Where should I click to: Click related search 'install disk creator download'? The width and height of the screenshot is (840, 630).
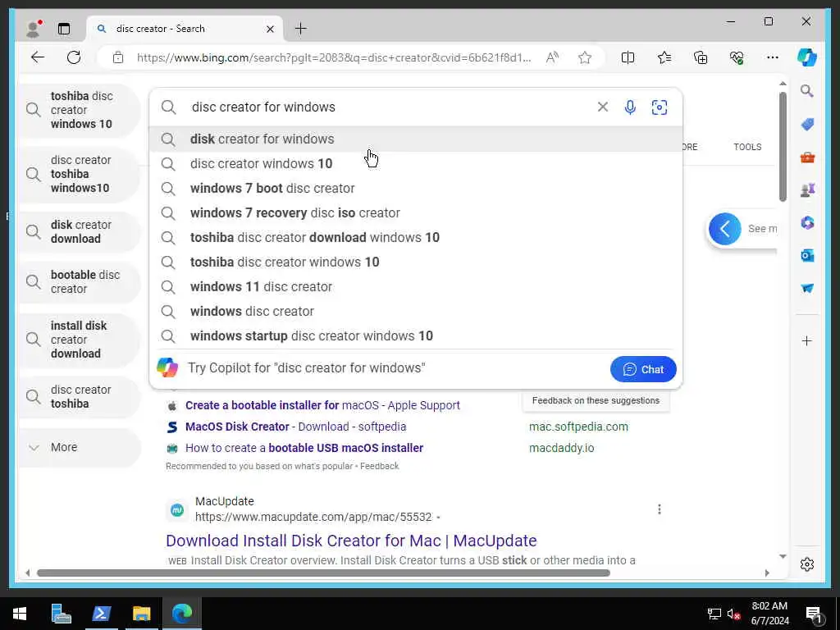(80, 340)
